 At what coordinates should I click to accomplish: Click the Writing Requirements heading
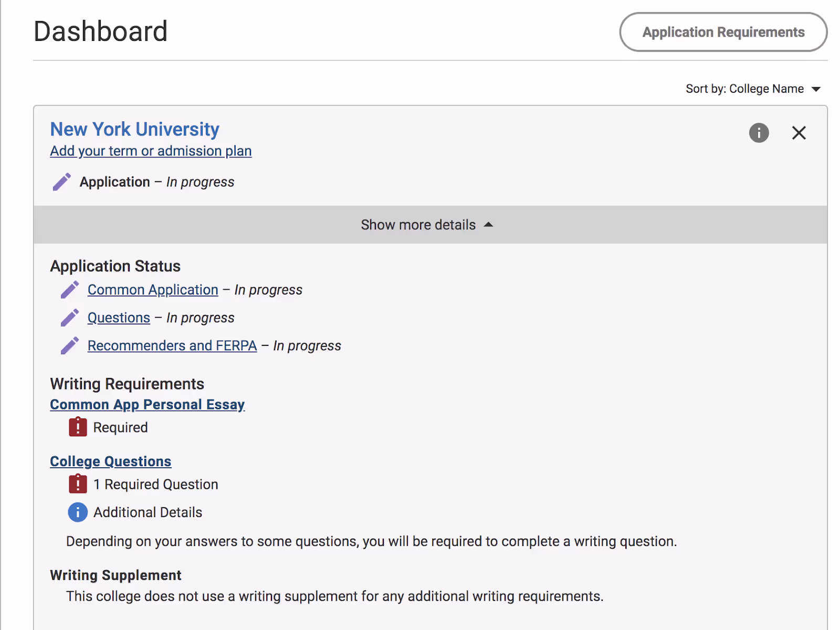pos(127,384)
